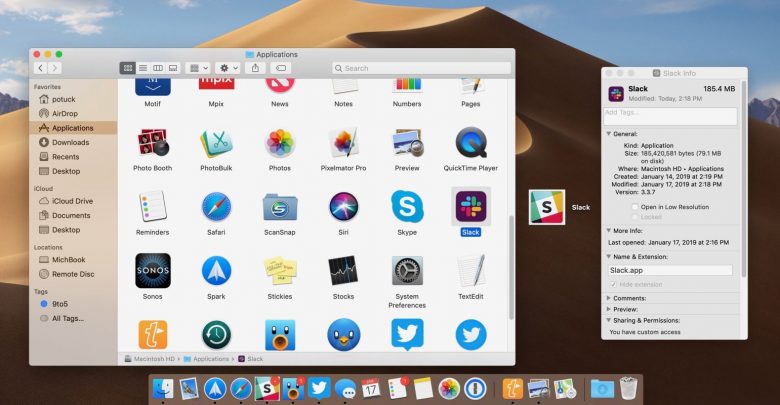
Task: Select the ScanSnap folder icon
Action: [280, 207]
